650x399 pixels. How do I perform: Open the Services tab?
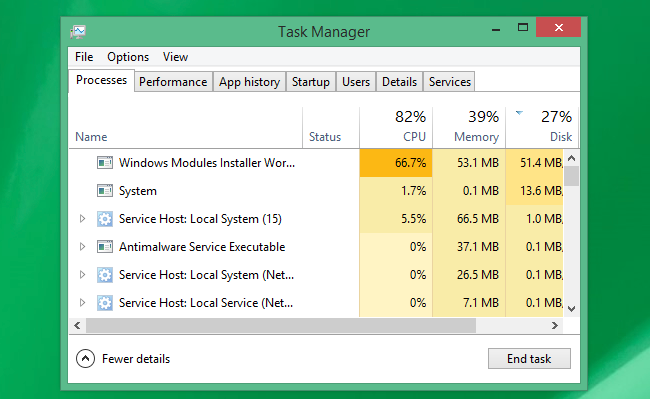[450, 82]
